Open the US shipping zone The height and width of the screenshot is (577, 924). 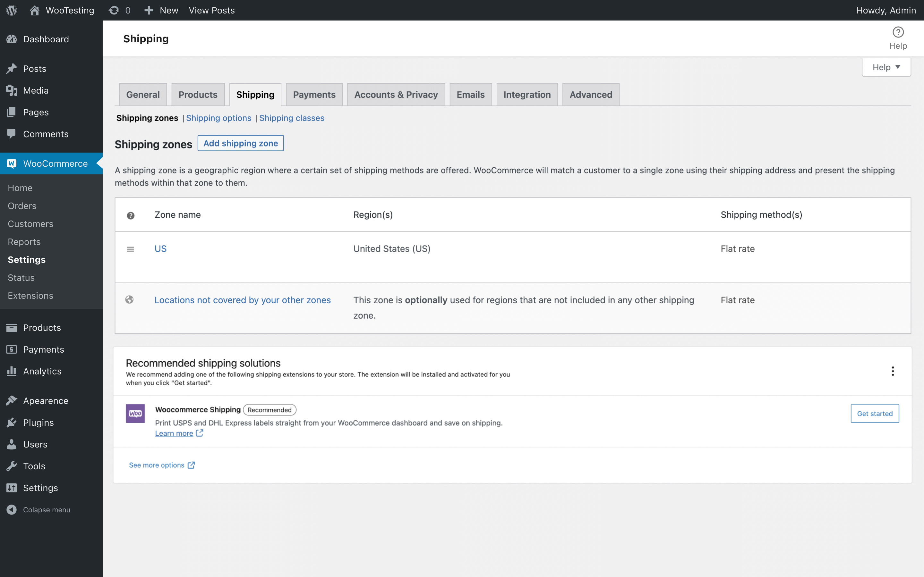click(160, 248)
